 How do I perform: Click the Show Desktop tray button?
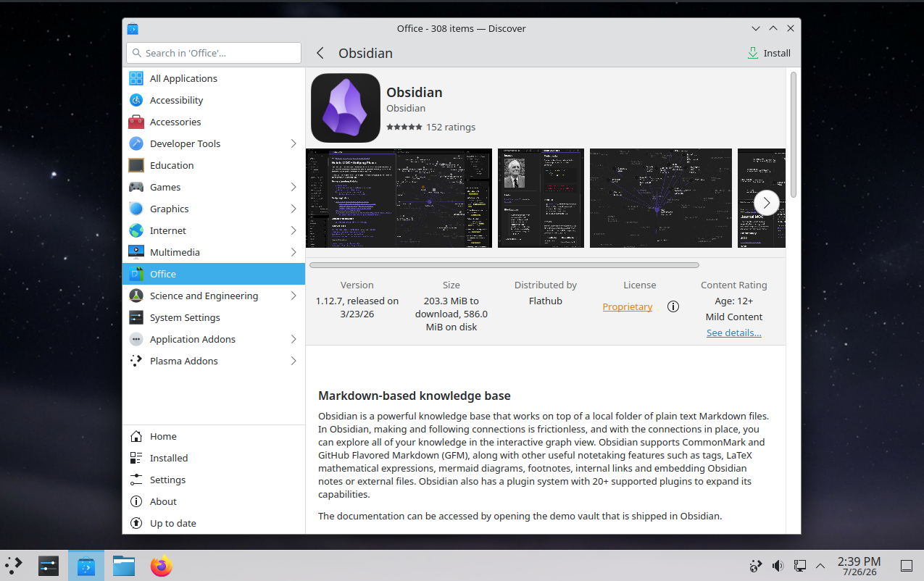coord(907,566)
